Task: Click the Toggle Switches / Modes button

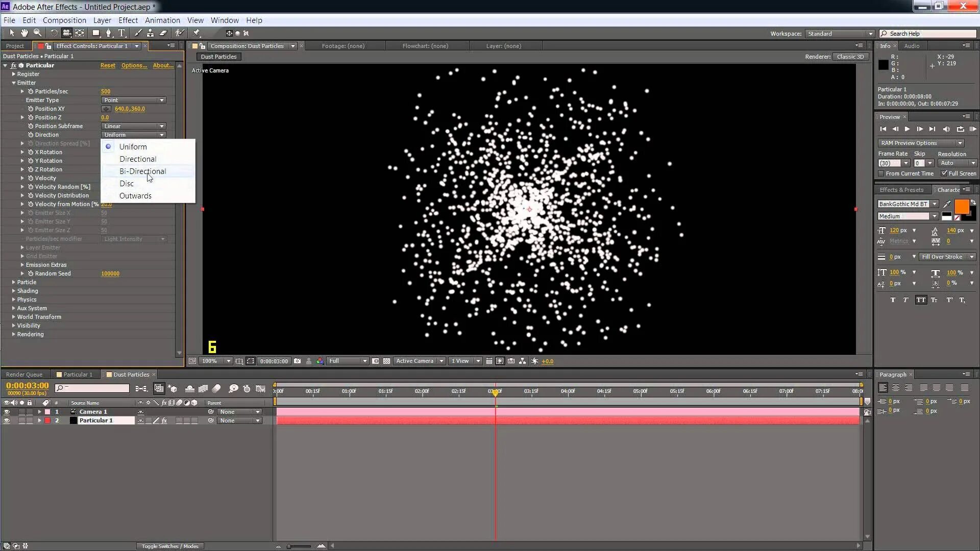Action: coord(170,546)
